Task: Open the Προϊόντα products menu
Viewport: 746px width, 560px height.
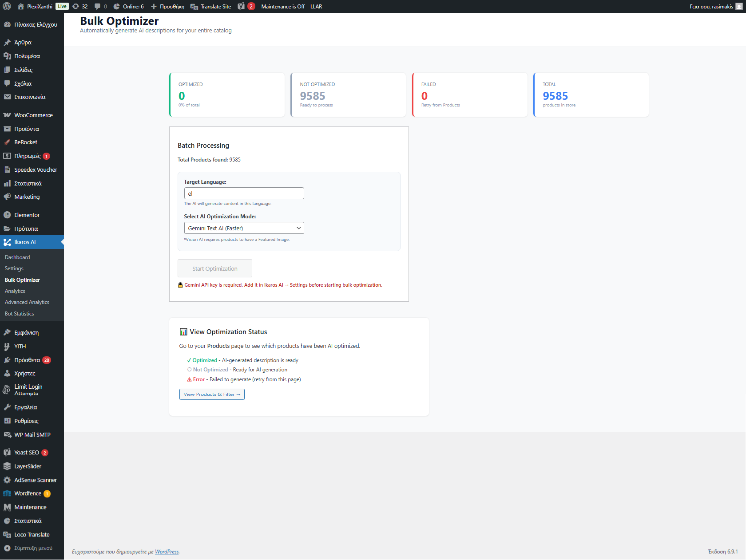Action: (32, 129)
